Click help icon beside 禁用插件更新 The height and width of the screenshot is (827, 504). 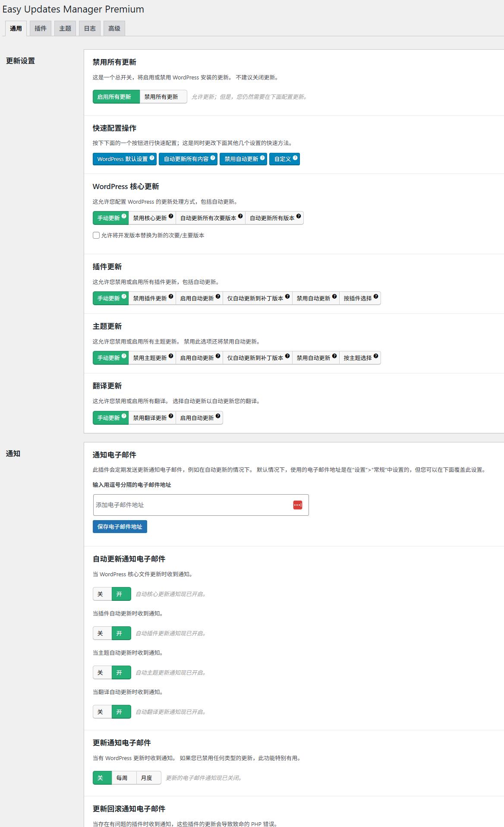tap(171, 297)
